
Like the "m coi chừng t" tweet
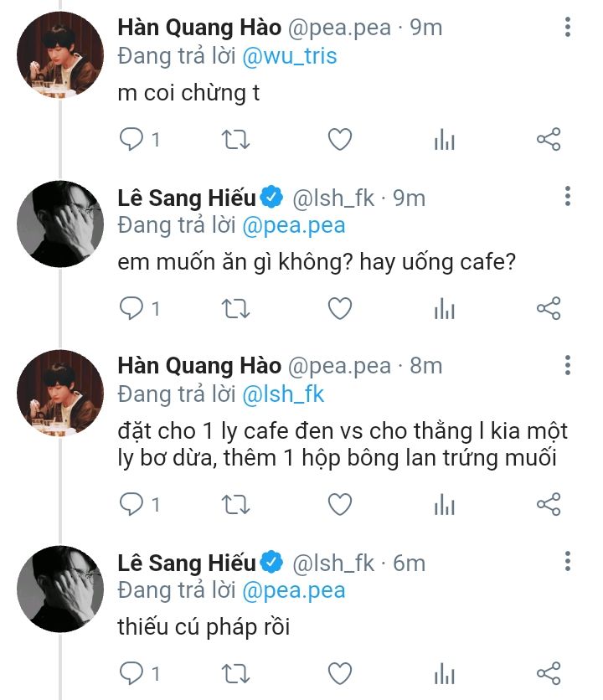pos(339,139)
